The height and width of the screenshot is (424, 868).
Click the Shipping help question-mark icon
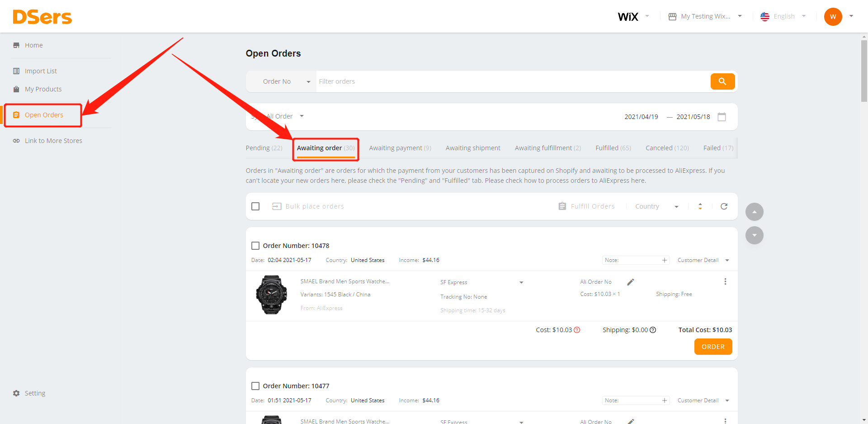(653, 330)
